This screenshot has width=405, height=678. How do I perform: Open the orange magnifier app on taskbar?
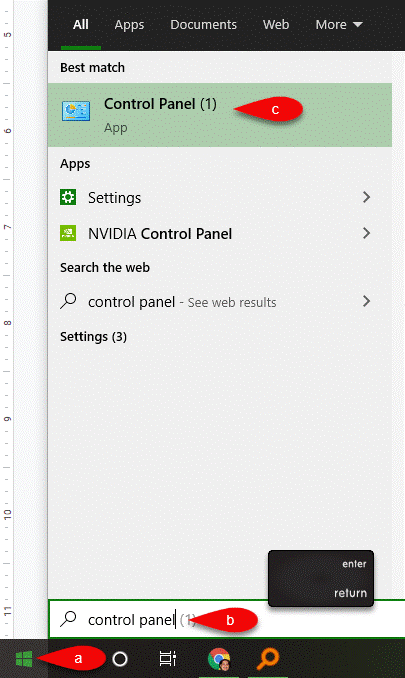point(268,659)
